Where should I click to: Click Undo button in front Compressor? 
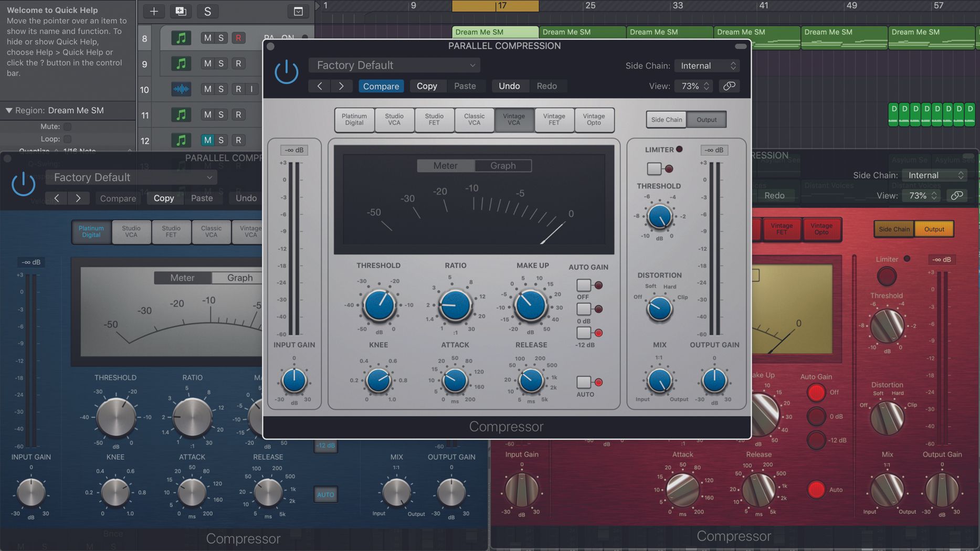[509, 86]
